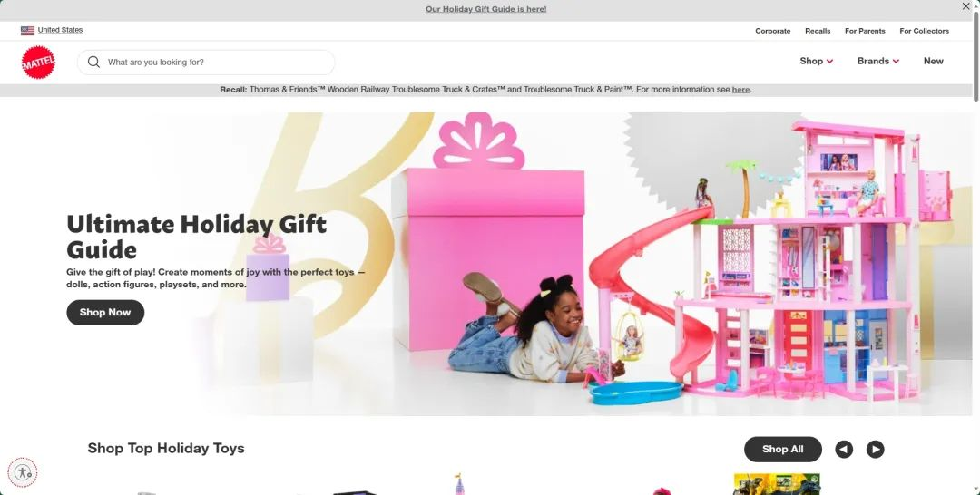Click the Shop All button
This screenshot has width=980, height=495.
point(782,449)
